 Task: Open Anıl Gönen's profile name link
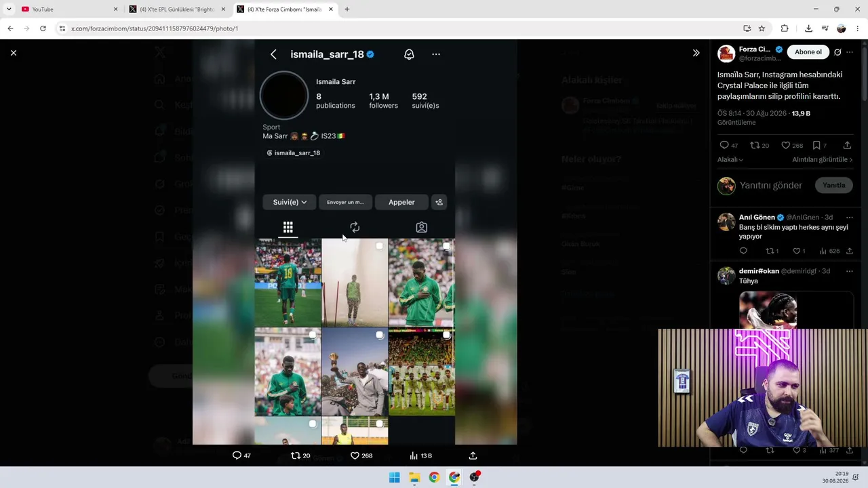click(757, 217)
